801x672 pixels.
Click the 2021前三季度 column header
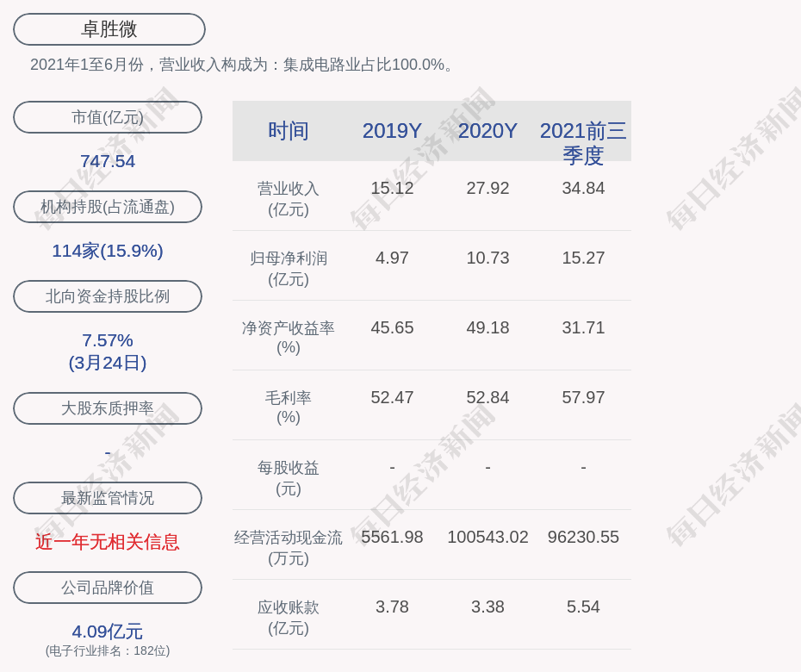(x=583, y=143)
